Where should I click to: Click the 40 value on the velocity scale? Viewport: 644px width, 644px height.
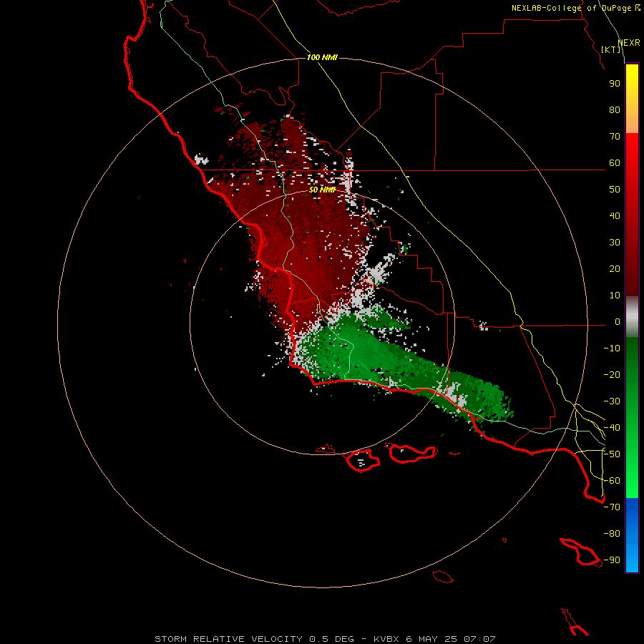click(615, 215)
